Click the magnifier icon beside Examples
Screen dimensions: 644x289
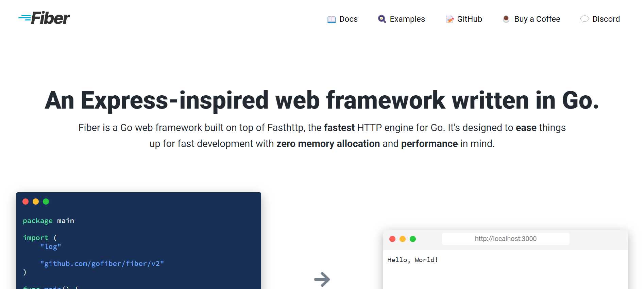click(x=382, y=19)
